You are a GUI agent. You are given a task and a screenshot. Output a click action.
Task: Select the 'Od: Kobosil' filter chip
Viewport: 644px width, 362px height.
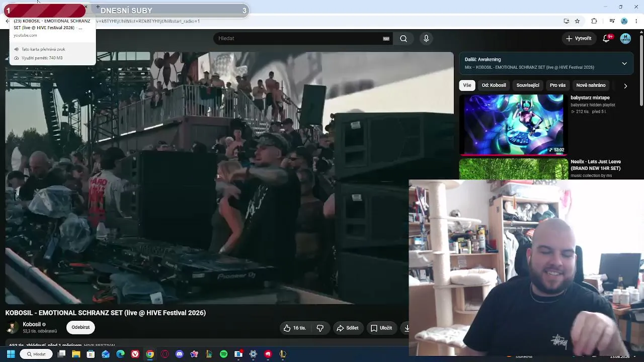pos(494,85)
